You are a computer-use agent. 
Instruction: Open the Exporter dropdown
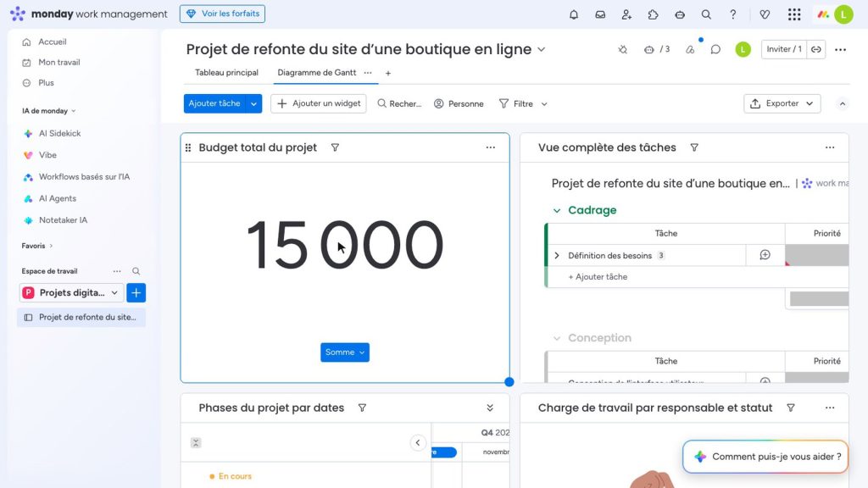(x=782, y=103)
